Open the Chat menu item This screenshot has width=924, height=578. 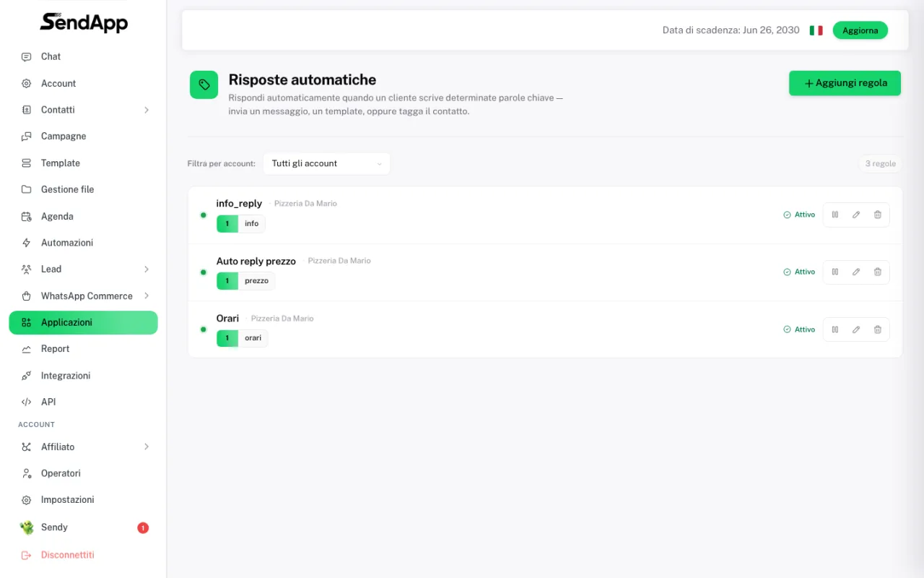[x=83, y=56]
